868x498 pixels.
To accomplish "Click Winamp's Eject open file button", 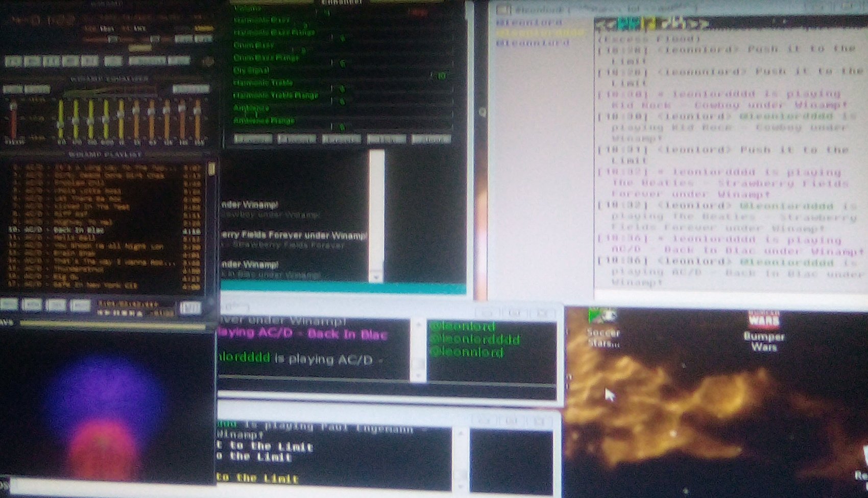I will [x=113, y=61].
